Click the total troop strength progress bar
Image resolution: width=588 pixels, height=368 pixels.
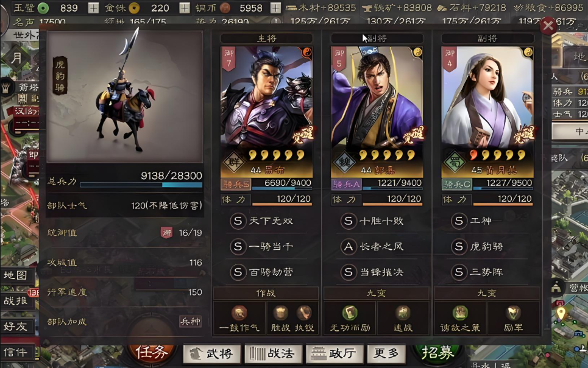pos(141,185)
